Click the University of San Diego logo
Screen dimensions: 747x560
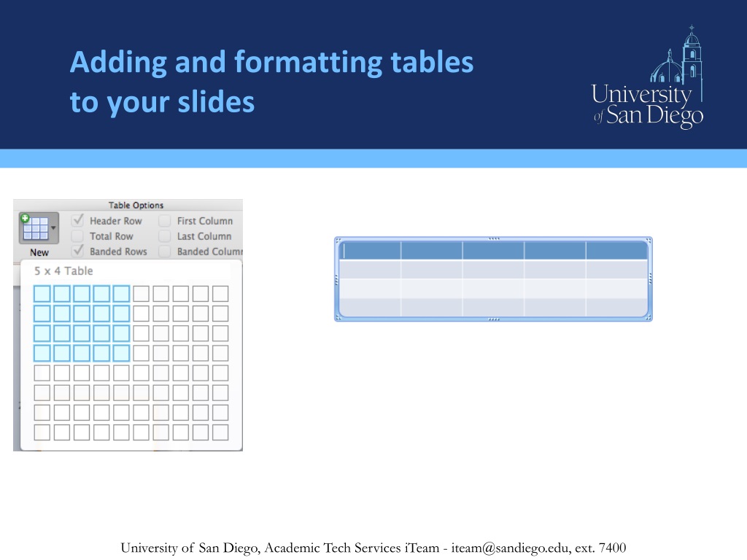click(x=648, y=79)
